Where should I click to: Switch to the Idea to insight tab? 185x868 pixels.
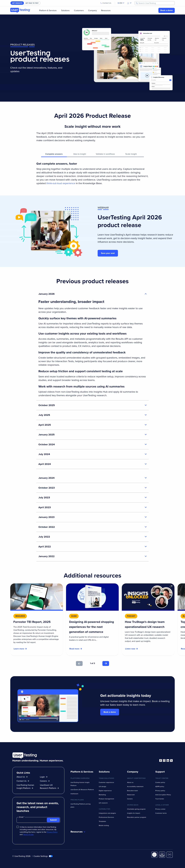click(80, 154)
